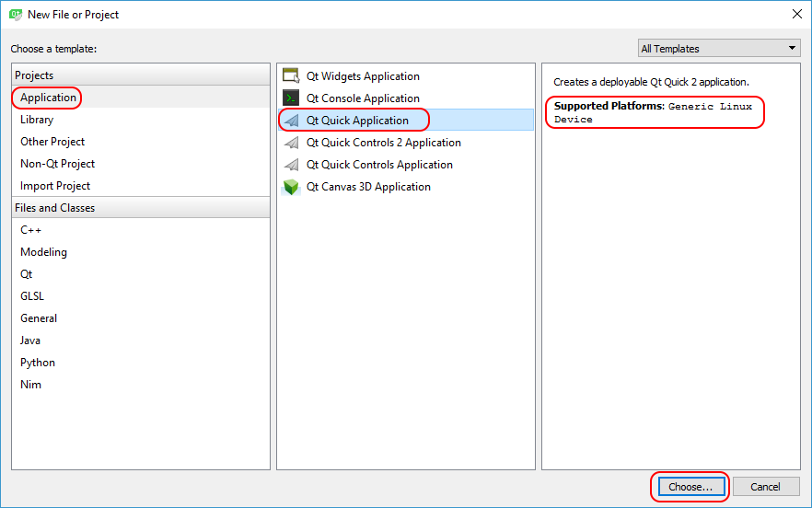Click the Qt Quick Application paper plane icon
Image resolution: width=812 pixels, height=508 pixels.
coord(291,121)
